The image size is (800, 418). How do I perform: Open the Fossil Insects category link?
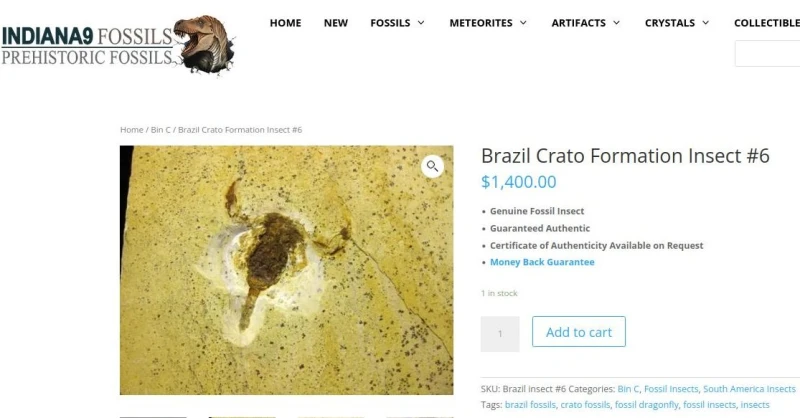tap(671, 389)
